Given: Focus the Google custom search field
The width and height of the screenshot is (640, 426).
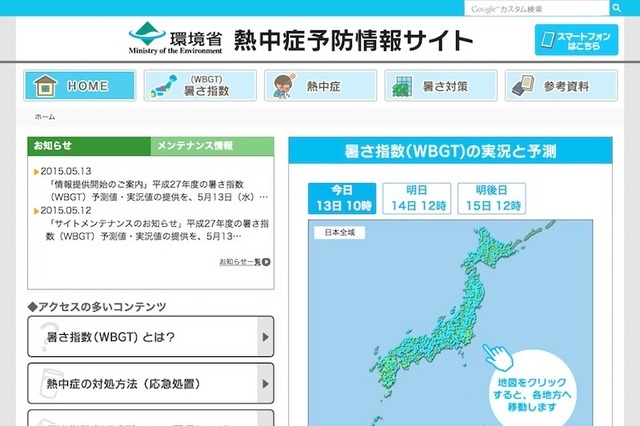Looking at the screenshot, I should point(537,9).
